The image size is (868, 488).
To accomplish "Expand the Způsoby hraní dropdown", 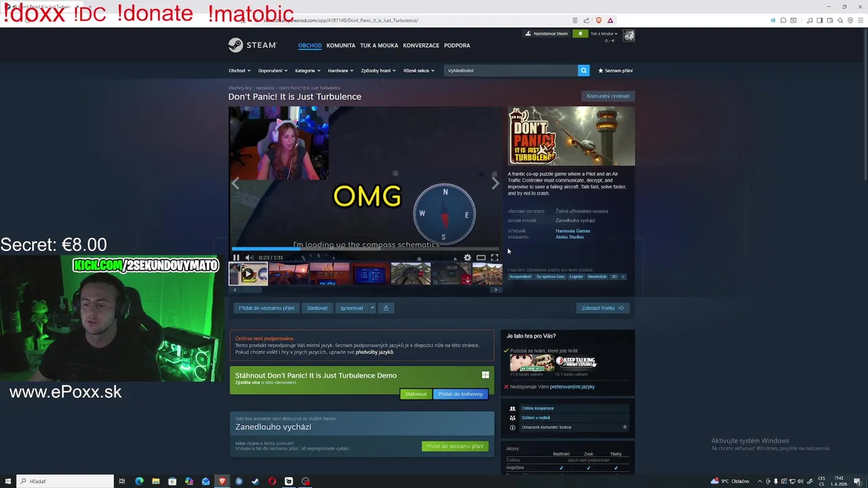I will pyautogui.click(x=379, y=70).
